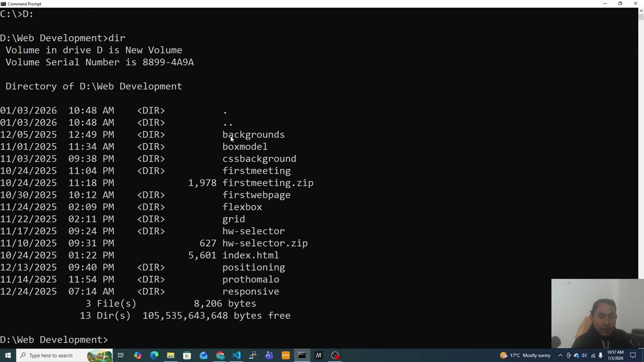Click the 'grid' directory name
This screenshot has height=362, width=644.
pos(233,219)
